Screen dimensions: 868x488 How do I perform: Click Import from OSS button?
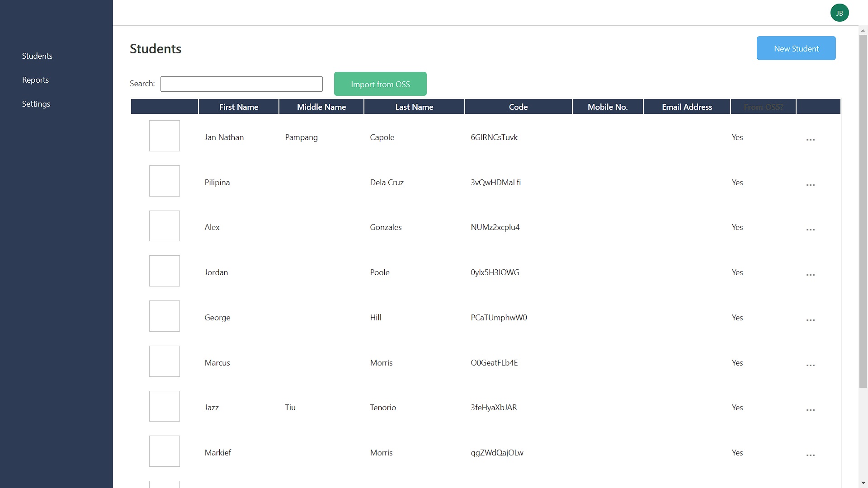(x=380, y=84)
